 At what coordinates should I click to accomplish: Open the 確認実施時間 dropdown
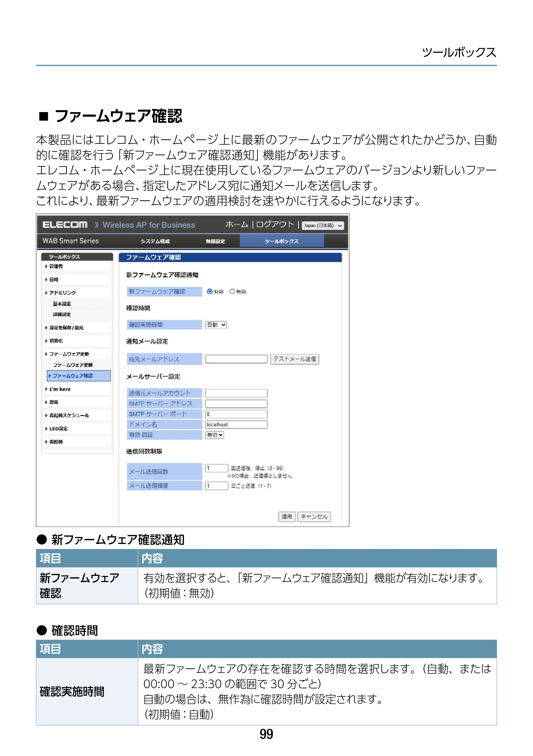pos(216,325)
